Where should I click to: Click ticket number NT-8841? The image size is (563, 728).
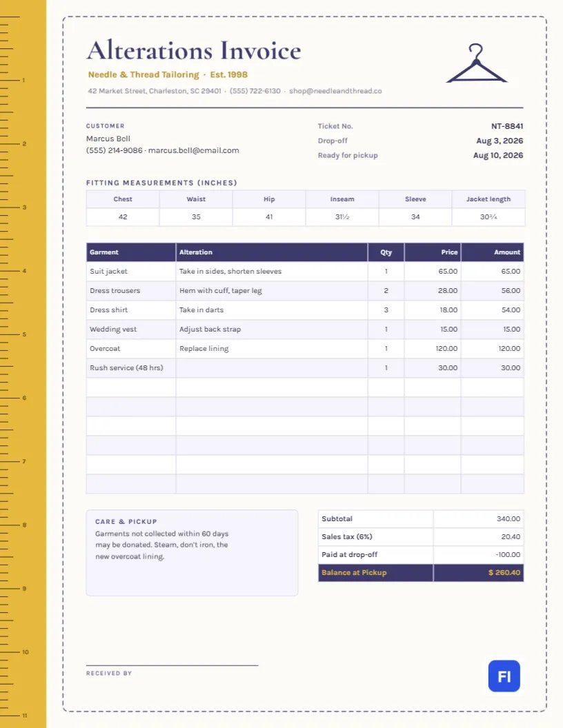(507, 126)
